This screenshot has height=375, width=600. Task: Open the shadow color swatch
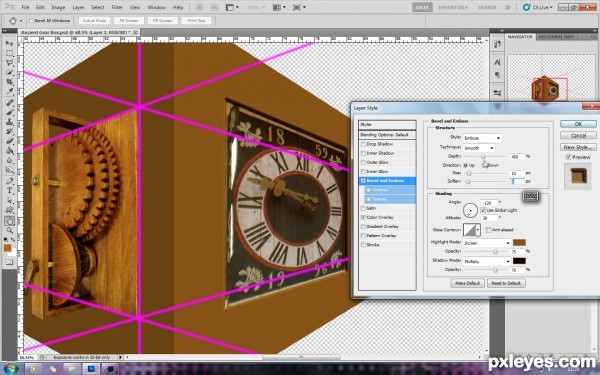[519, 261]
